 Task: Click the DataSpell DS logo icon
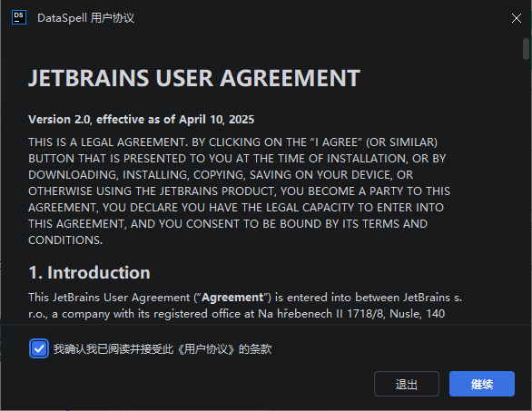19,17
